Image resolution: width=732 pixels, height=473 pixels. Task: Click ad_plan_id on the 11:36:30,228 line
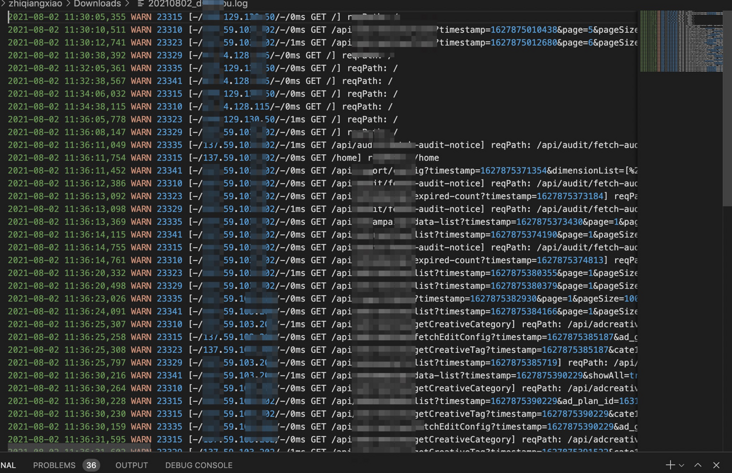click(x=591, y=401)
